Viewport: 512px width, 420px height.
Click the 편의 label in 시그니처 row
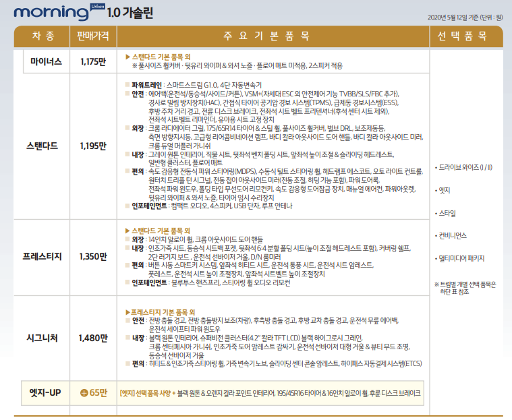coord(138,363)
